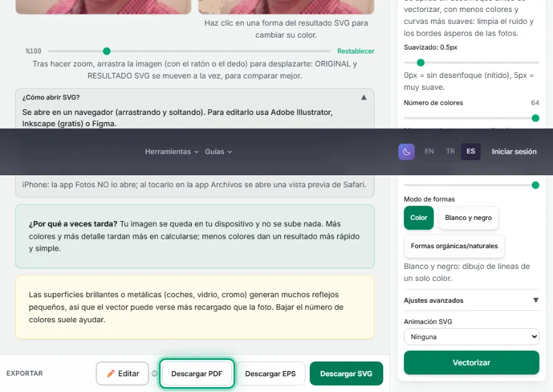The height and width of the screenshot is (392, 553).
Task: Toggle dark mode with the moon icon
Action: tap(407, 151)
